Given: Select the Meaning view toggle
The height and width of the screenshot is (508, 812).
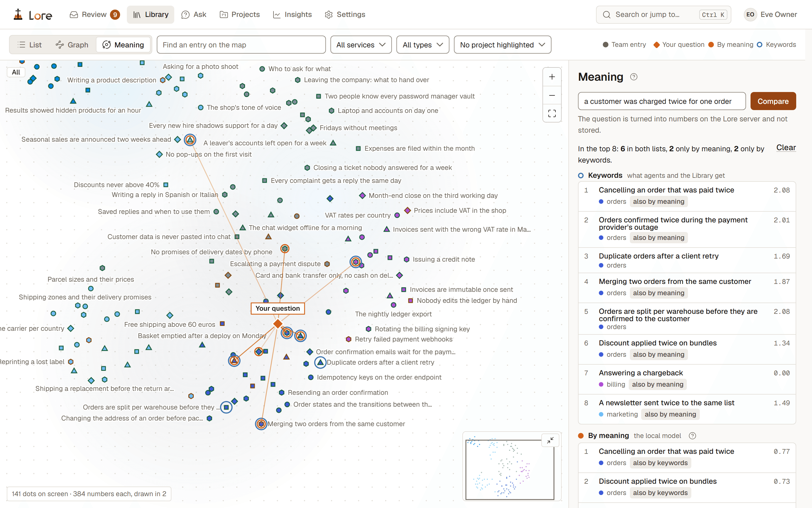Looking at the screenshot, I should point(123,45).
